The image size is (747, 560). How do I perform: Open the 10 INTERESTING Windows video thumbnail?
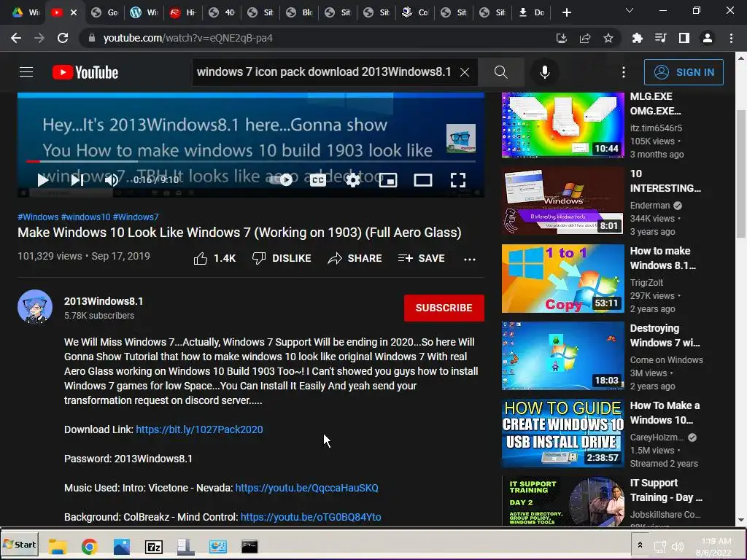click(x=562, y=201)
